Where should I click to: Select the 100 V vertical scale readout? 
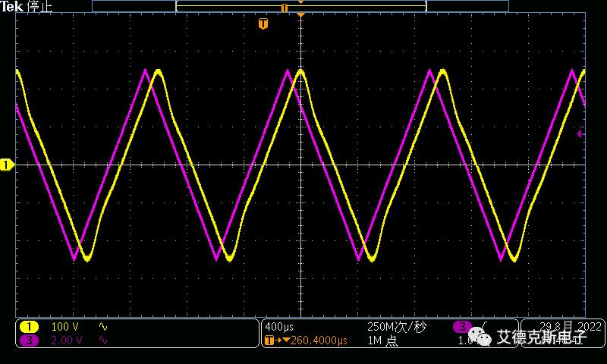(x=65, y=327)
